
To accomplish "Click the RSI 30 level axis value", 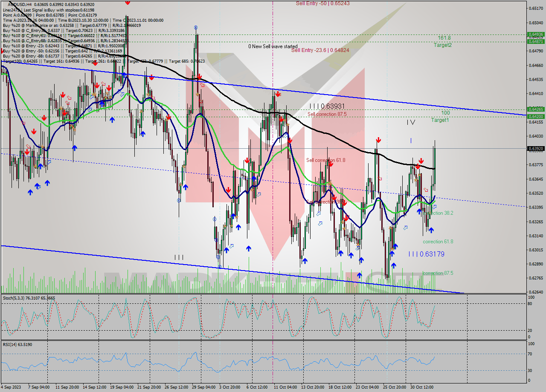I will [x=530, y=370].
